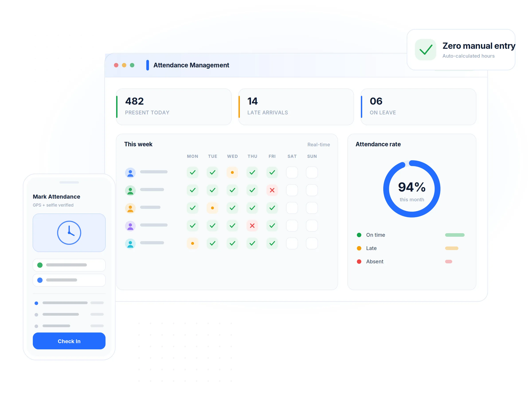The height and width of the screenshot is (399, 532).
Task: Click the green On time legend bar
Action: [455, 235]
